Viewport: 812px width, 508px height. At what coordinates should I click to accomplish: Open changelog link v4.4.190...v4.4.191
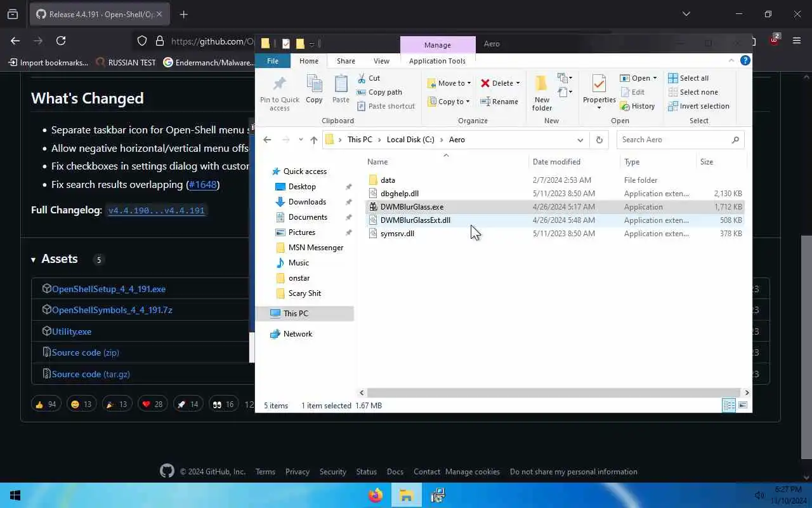coord(157,210)
